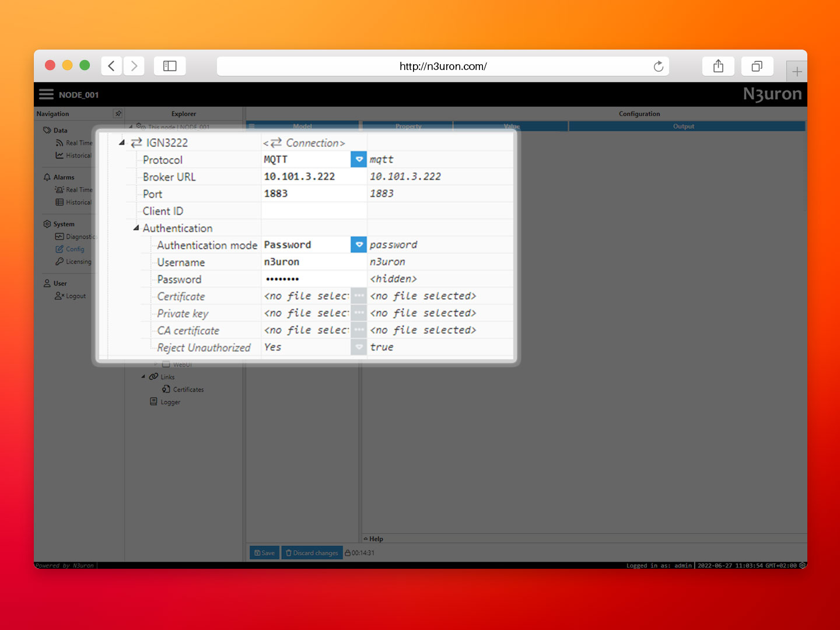Click the Logger icon in Explorer tree

[153, 401]
